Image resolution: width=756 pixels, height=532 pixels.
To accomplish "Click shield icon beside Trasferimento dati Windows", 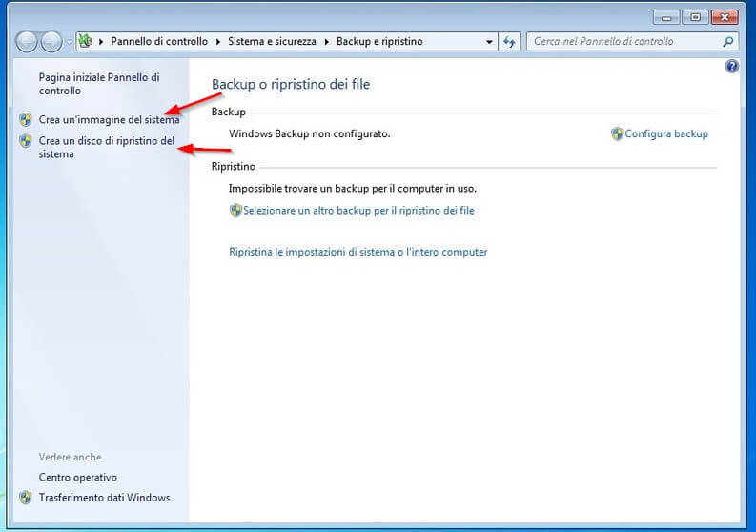I will [x=26, y=498].
